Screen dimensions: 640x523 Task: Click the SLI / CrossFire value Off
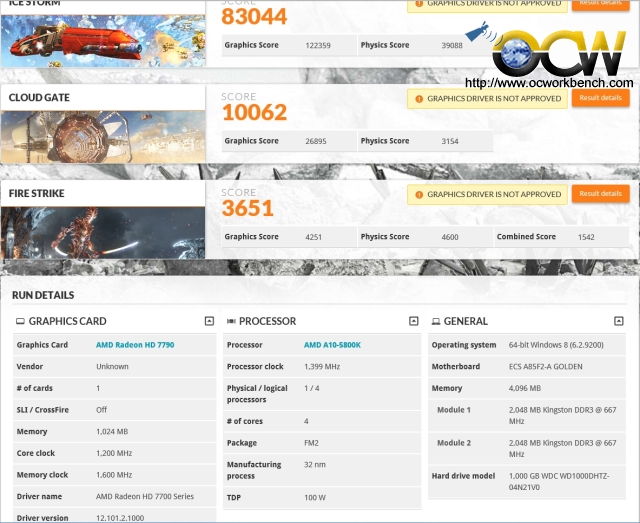click(x=101, y=410)
